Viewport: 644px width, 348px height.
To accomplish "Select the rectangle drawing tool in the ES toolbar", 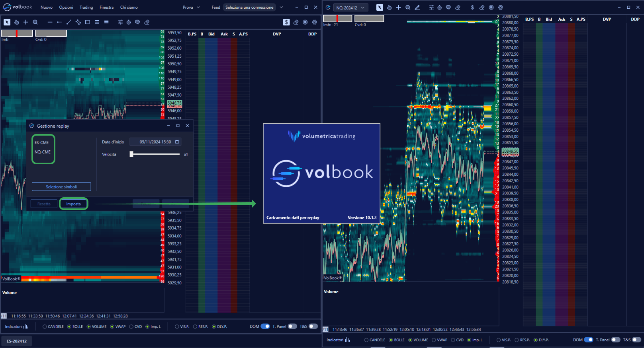I will [88, 22].
